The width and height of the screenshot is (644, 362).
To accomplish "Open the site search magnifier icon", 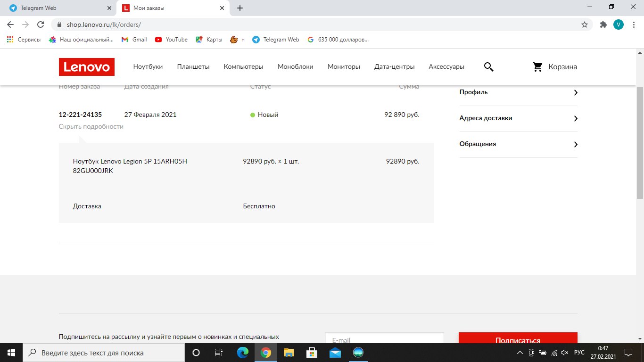I will (x=489, y=67).
